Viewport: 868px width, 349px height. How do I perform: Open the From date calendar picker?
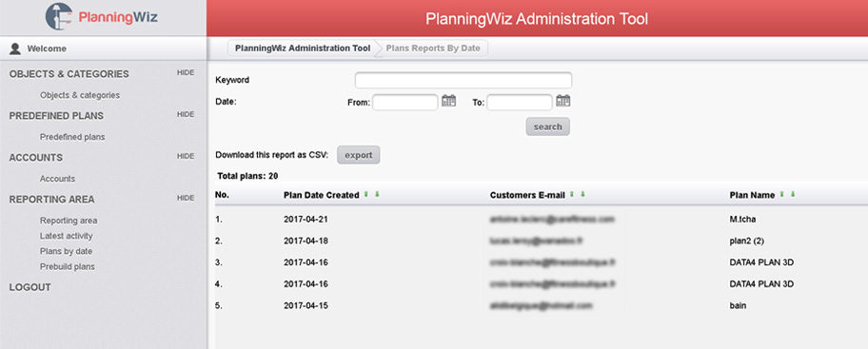pyautogui.click(x=449, y=101)
